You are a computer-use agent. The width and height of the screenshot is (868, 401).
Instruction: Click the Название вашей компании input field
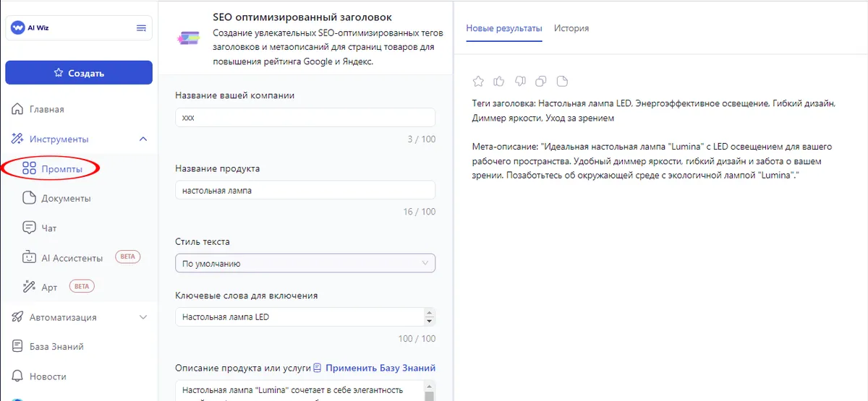pyautogui.click(x=305, y=117)
